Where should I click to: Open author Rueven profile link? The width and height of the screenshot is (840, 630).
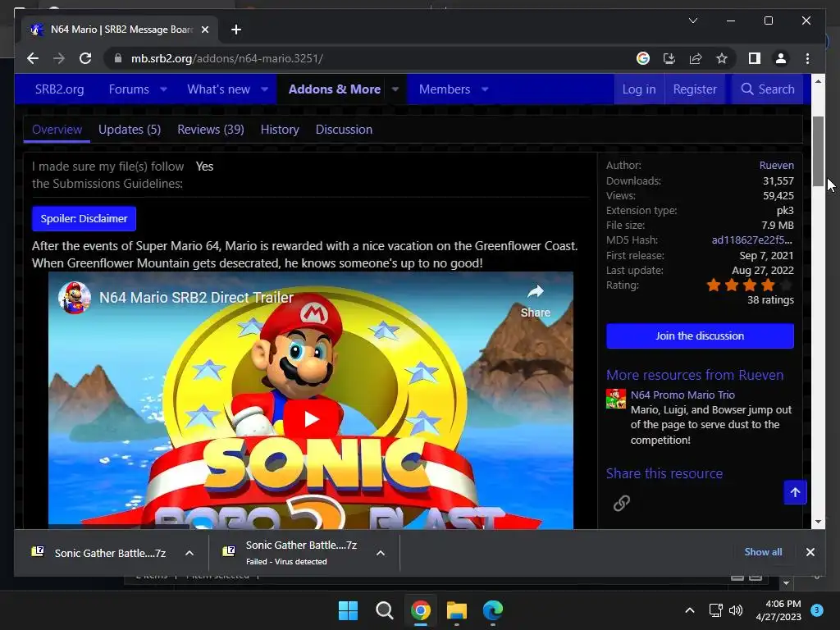(776, 166)
